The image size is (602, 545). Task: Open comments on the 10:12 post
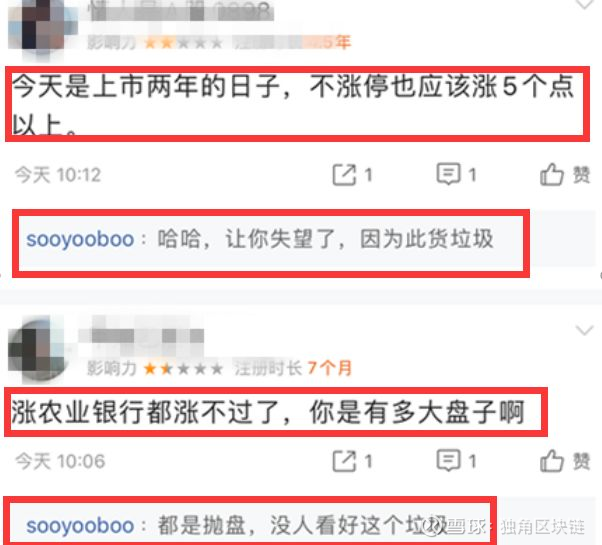point(456,175)
